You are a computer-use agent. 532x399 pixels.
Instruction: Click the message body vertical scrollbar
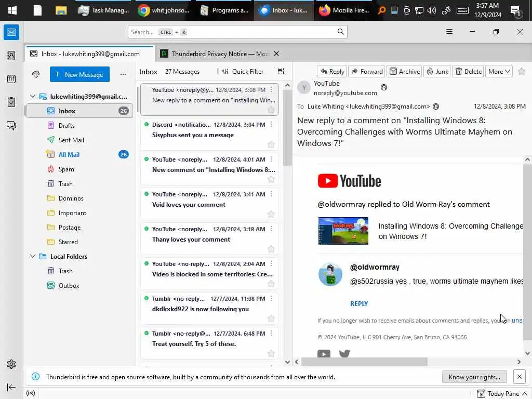[x=527, y=252]
